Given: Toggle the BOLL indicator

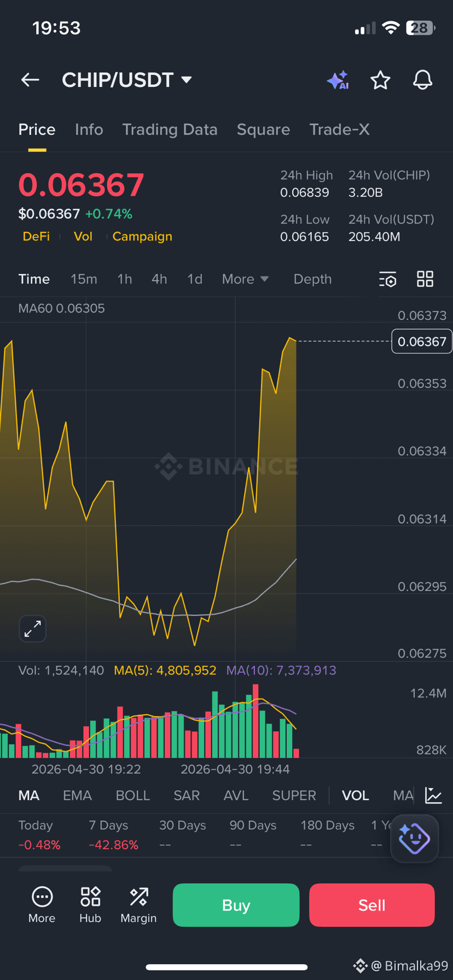Looking at the screenshot, I should [x=133, y=795].
